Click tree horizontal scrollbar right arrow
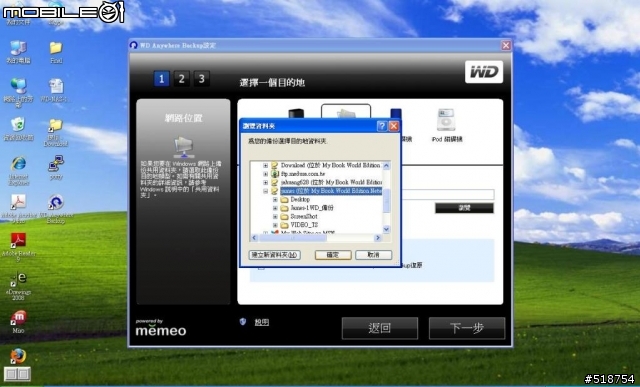The height and width of the screenshot is (387, 640). point(378,238)
